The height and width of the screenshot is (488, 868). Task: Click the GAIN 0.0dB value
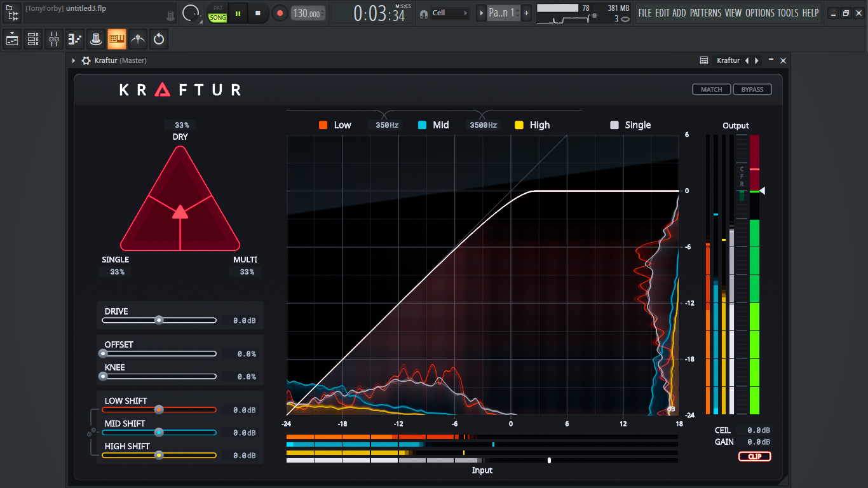[x=759, y=442]
